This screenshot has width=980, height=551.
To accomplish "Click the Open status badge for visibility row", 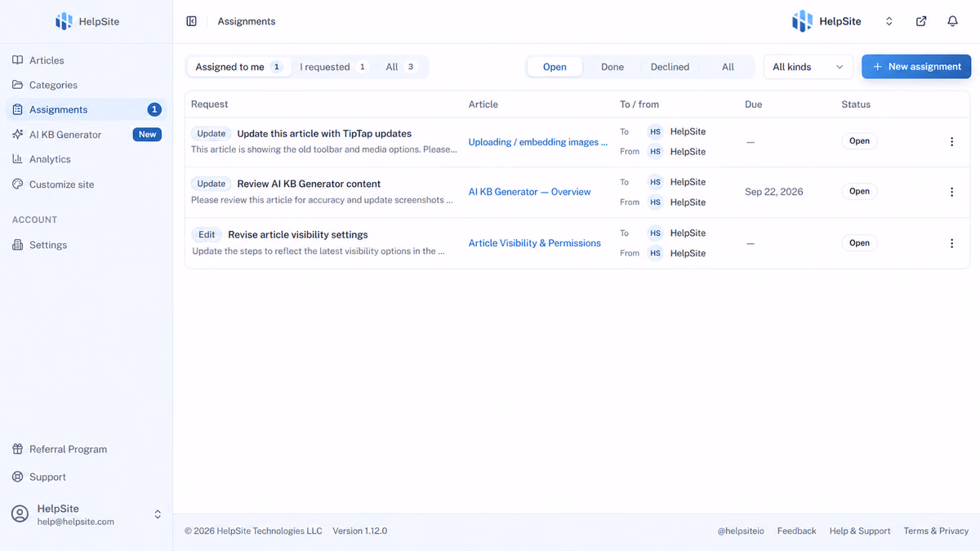I will (x=859, y=243).
